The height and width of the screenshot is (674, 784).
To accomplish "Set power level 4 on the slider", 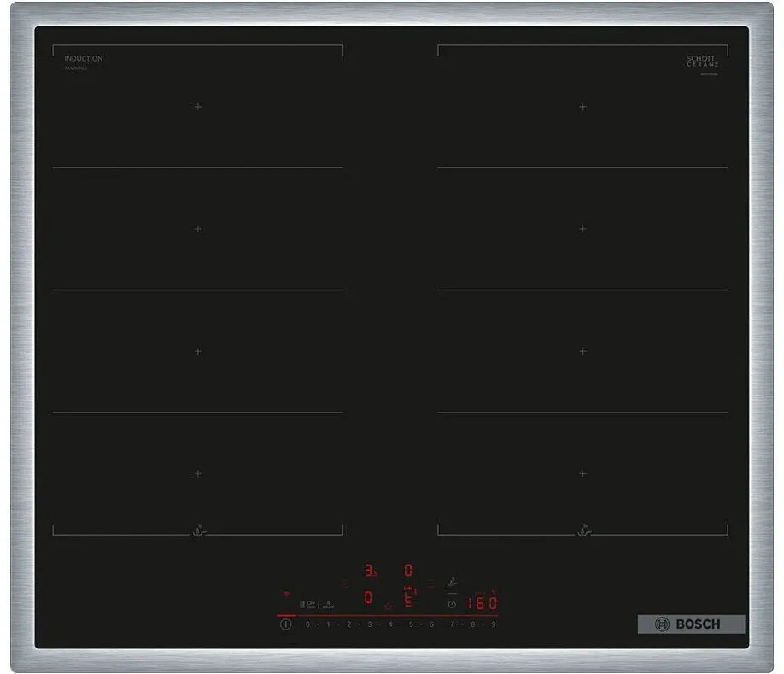I will tap(390, 624).
